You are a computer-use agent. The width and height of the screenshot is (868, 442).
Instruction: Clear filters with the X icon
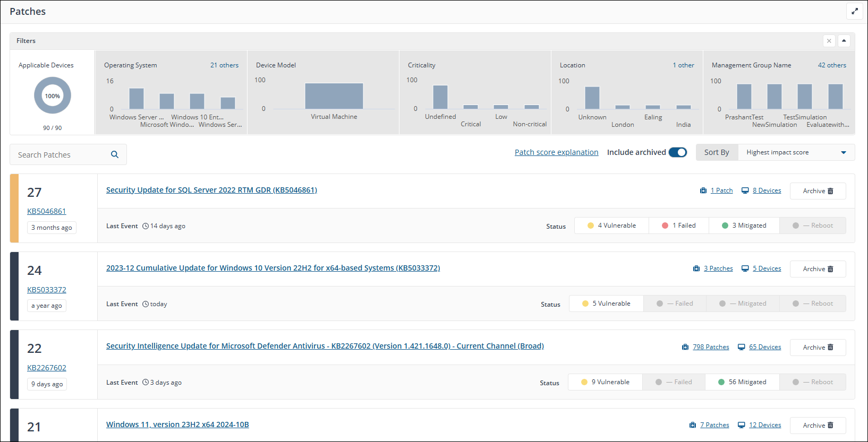coord(829,41)
